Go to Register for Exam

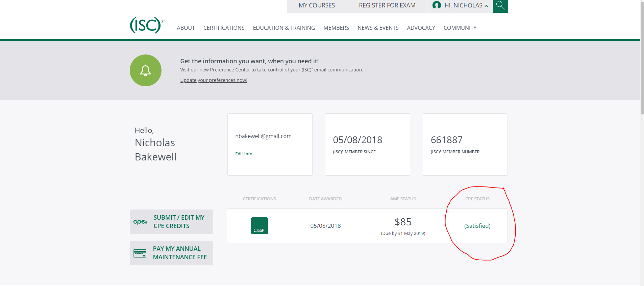pyautogui.click(x=387, y=5)
